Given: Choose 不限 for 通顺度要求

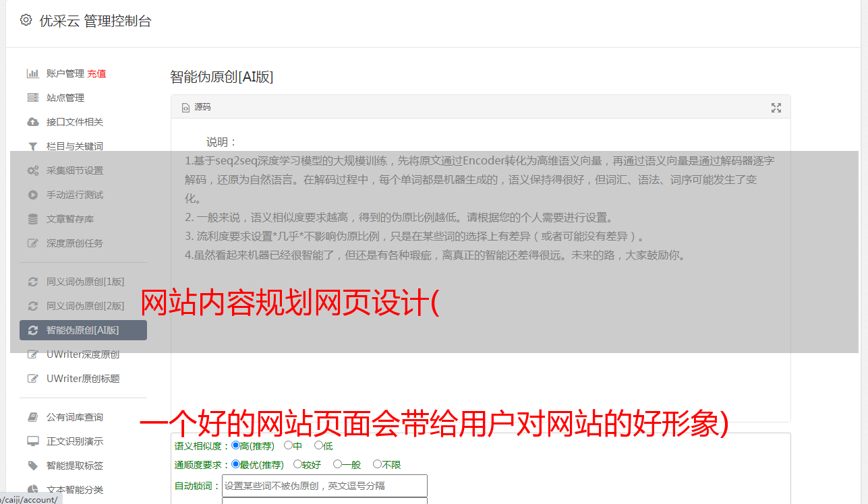Looking at the screenshot, I should pyautogui.click(x=377, y=464).
